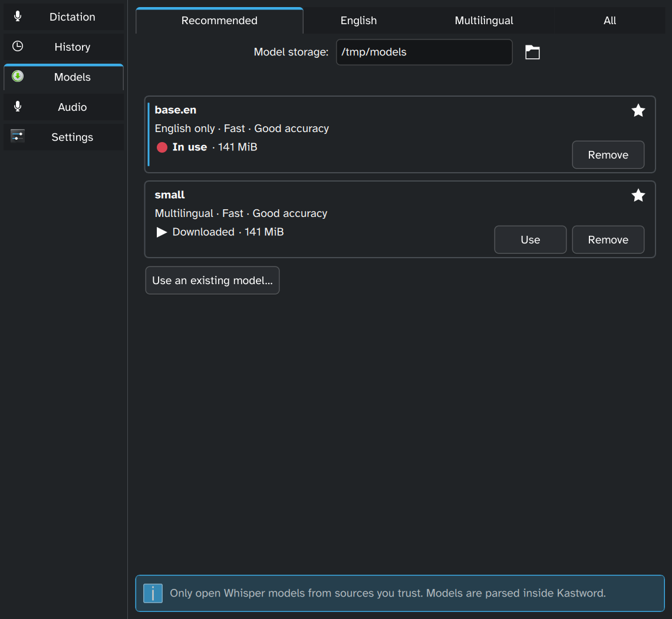Remove the base.en model
Screen dimensions: 672x619
tap(608, 154)
